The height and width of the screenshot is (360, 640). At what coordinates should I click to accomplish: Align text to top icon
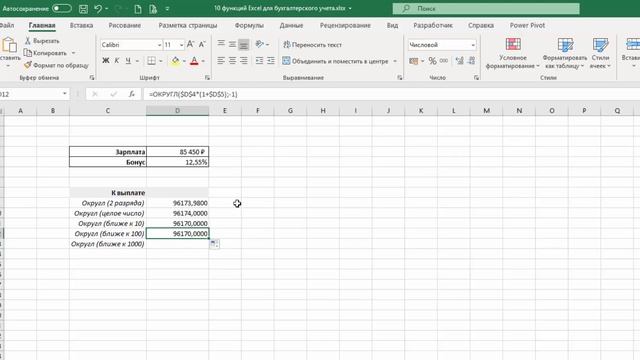221,44
